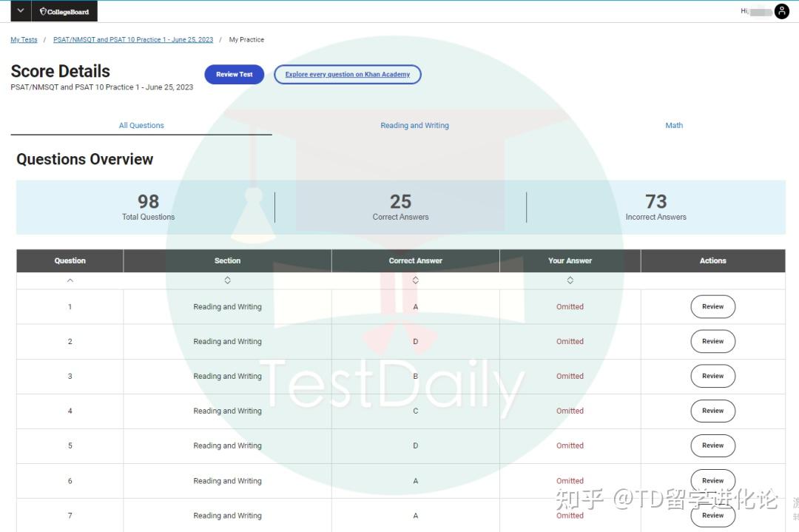Sort by Question column arrow
The height and width of the screenshot is (532, 799).
[70, 280]
